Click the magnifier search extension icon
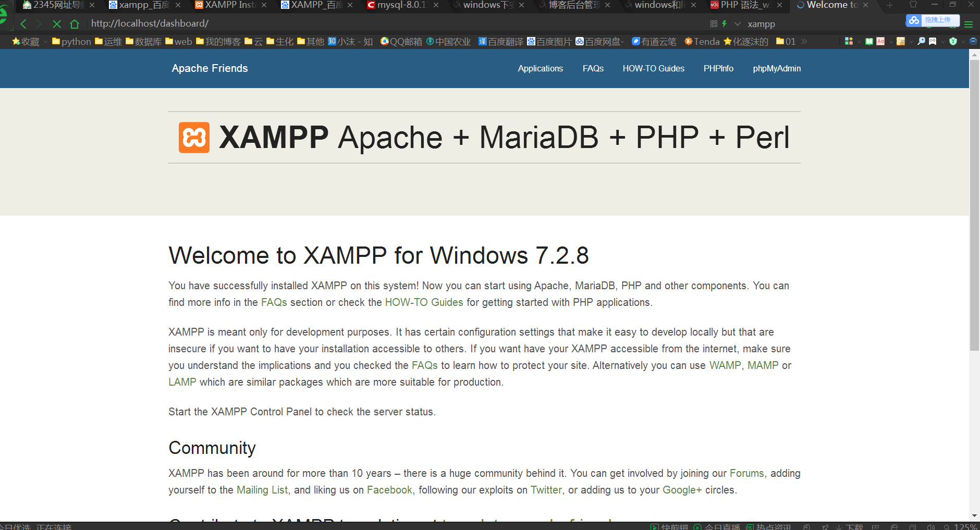Image resolution: width=980 pixels, height=530 pixels. (x=921, y=41)
